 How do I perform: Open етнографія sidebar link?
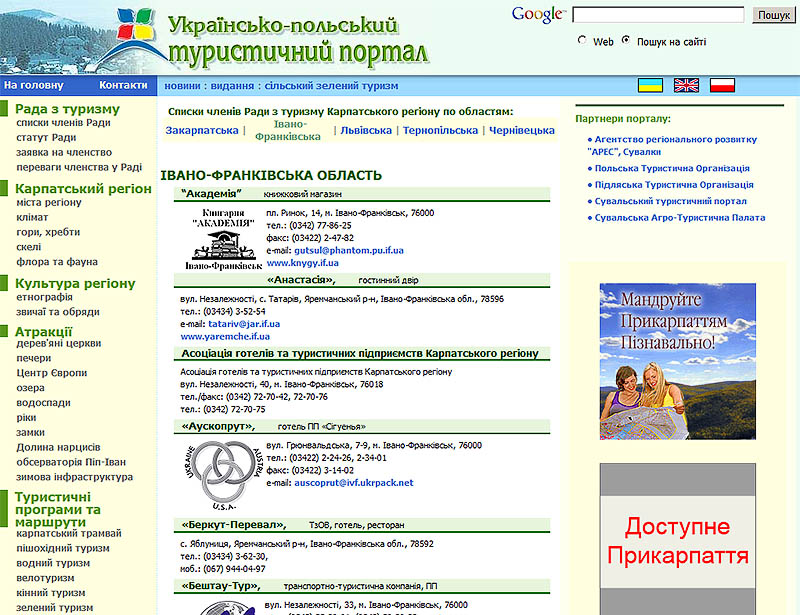44,297
